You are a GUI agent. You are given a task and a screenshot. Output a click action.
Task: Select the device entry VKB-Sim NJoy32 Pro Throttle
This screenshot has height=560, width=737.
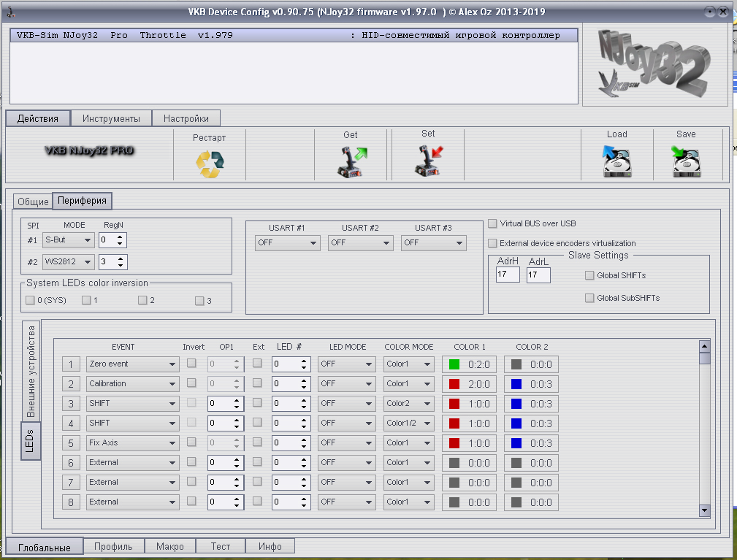tap(294, 35)
